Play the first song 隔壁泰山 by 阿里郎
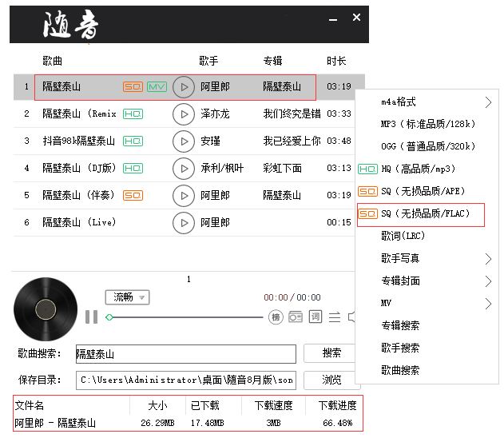 point(184,87)
